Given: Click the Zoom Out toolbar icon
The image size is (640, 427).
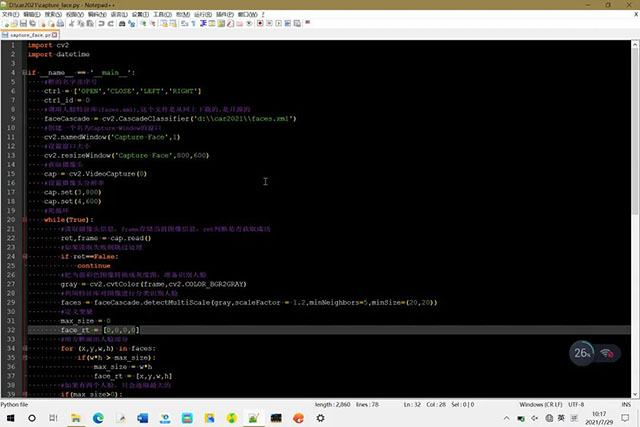Looking at the screenshot, I should [x=153, y=24].
